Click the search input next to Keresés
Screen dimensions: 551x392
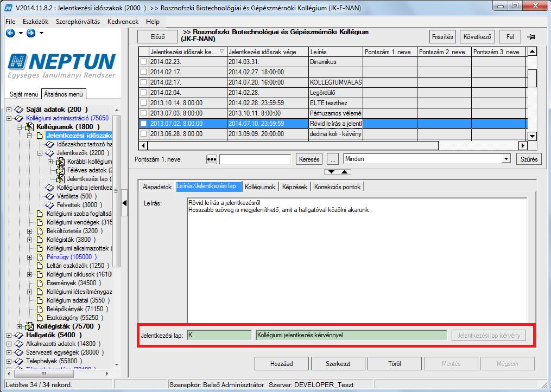point(256,160)
